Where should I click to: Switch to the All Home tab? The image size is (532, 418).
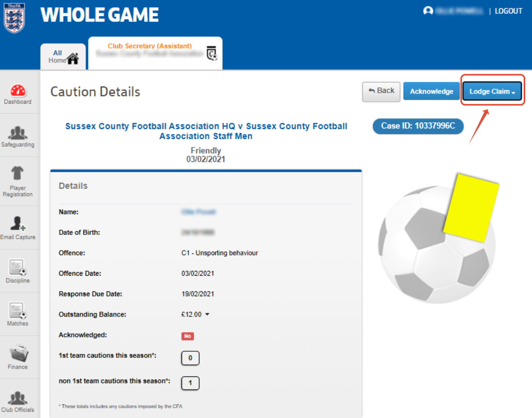pos(63,57)
